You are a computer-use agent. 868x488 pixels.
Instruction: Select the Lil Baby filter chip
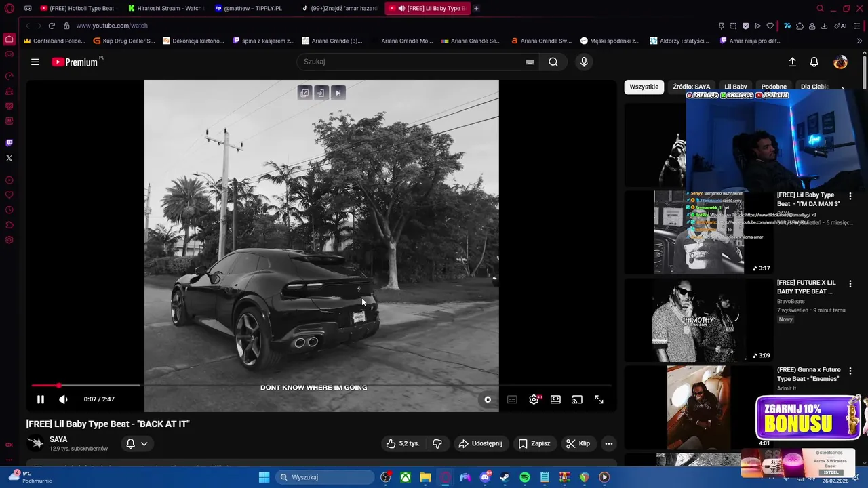click(x=735, y=87)
